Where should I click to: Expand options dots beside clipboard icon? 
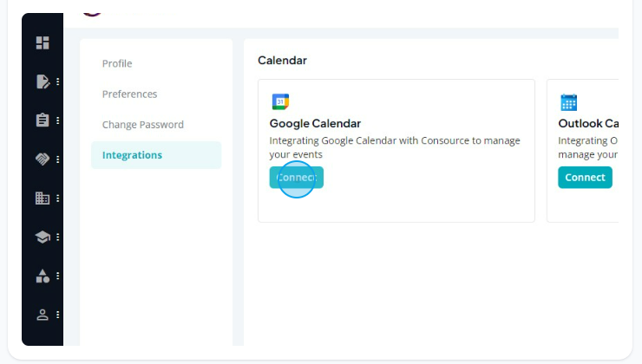coord(58,120)
